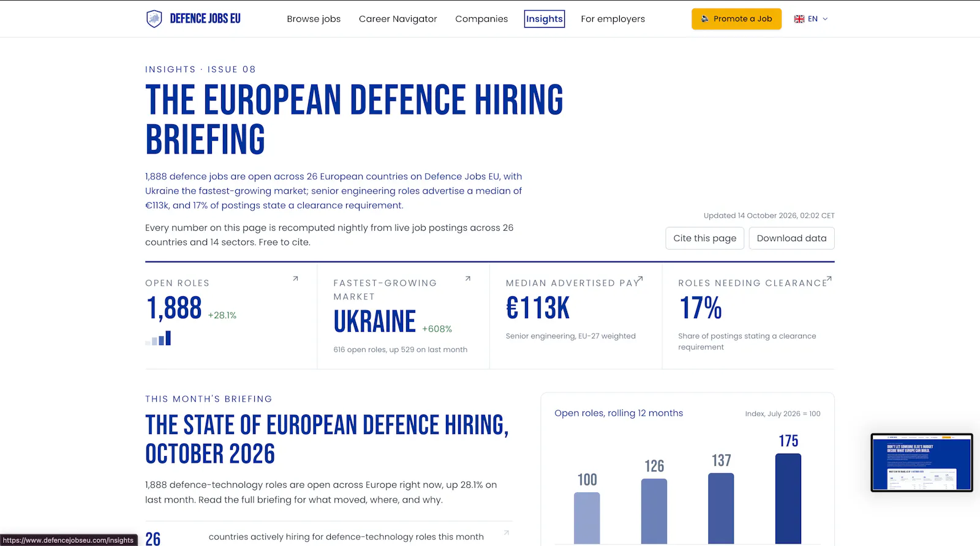Viewport: 980px width, 546px height.
Task: Open the Roles Needing Clearance arrow icon
Action: (x=829, y=279)
